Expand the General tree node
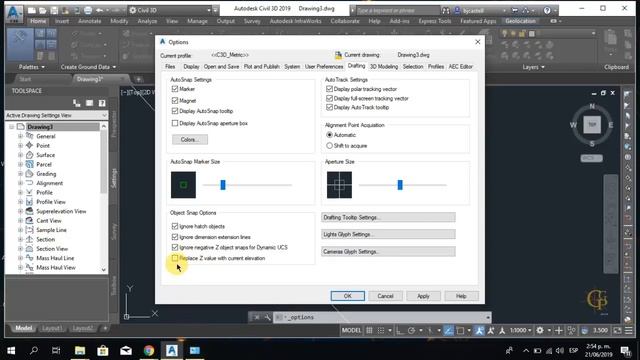Screen dimensions: 640x360 tap(20, 136)
